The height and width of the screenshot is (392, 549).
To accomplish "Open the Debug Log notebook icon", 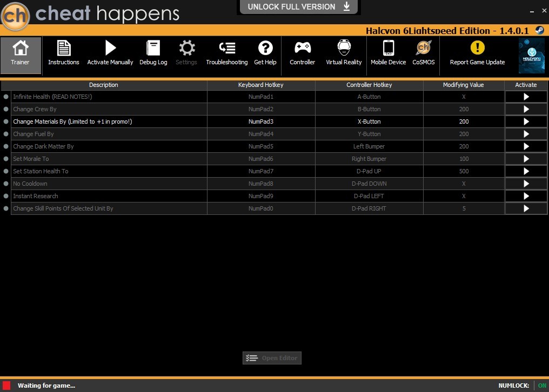I will pyautogui.click(x=153, y=48).
